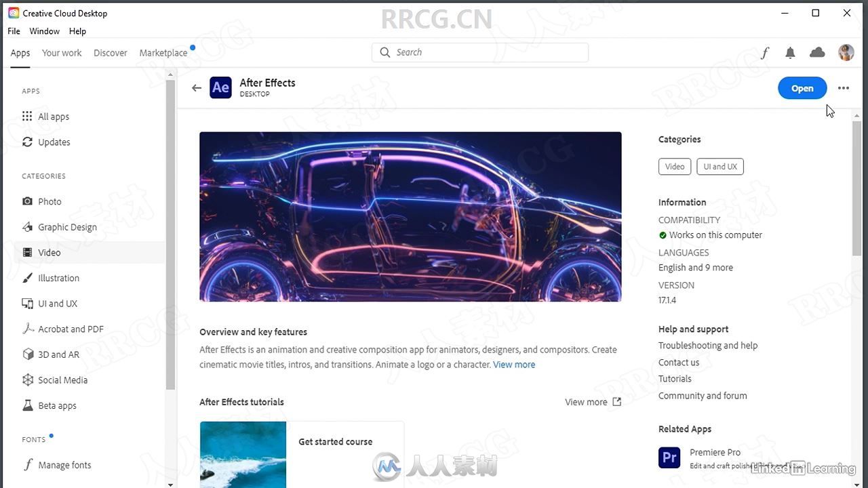The image size is (868, 488).
Task: Select Illustration category label
Action: point(58,278)
